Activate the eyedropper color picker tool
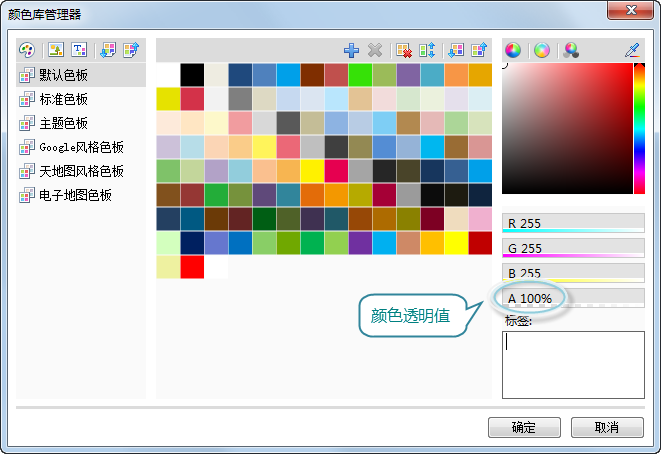The width and height of the screenshot is (661, 454). pyautogui.click(x=632, y=51)
